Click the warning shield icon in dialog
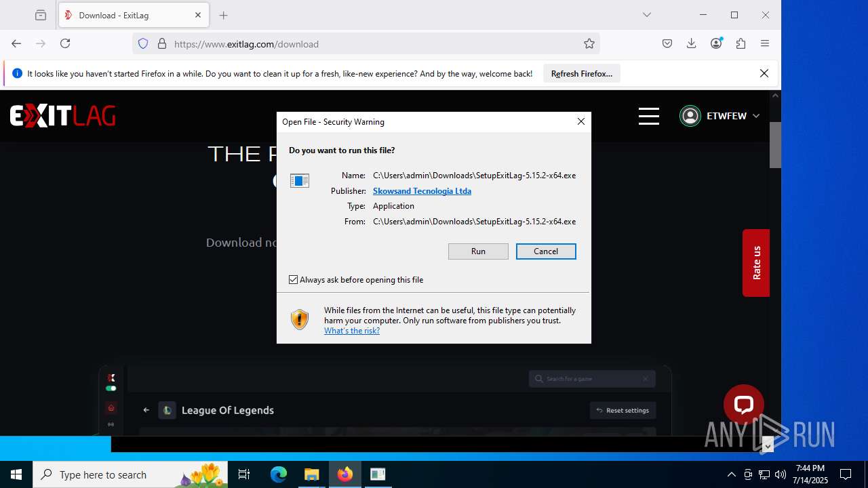Image resolution: width=868 pixels, height=488 pixels. (300, 319)
